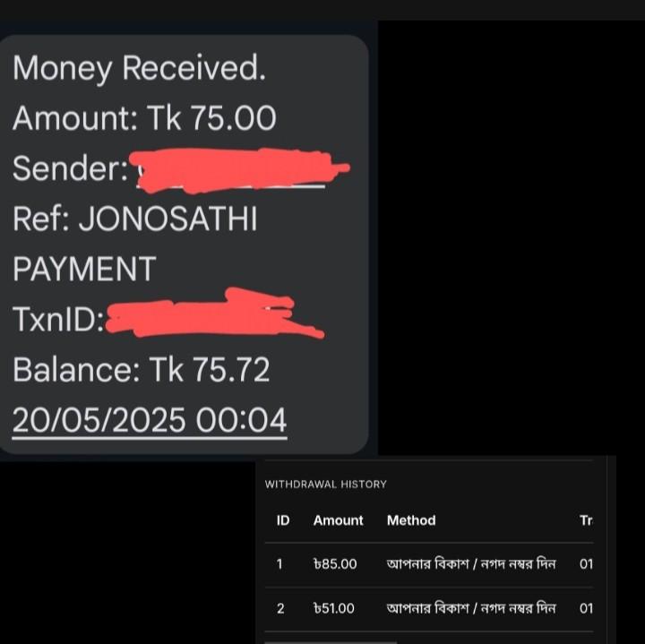
Task: Click the horizontal scrollbar under the withdrawal table
Action: pyautogui.click(x=331, y=642)
